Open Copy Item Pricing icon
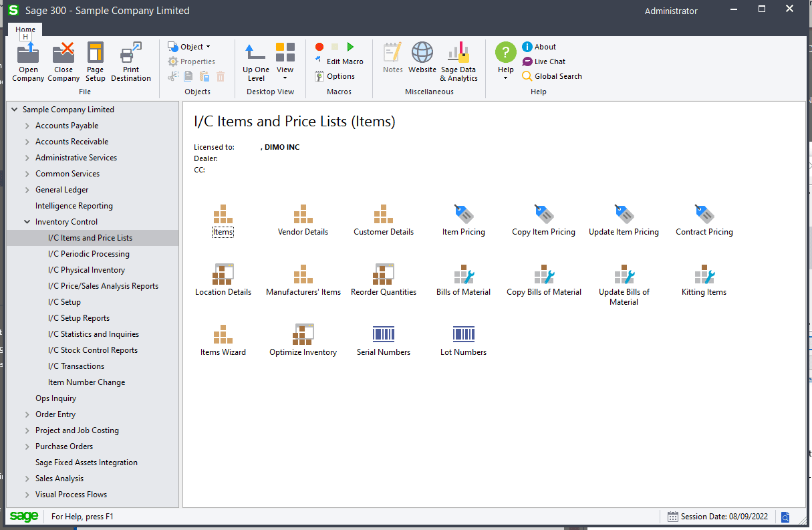 pyautogui.click(x=544, y=215)
